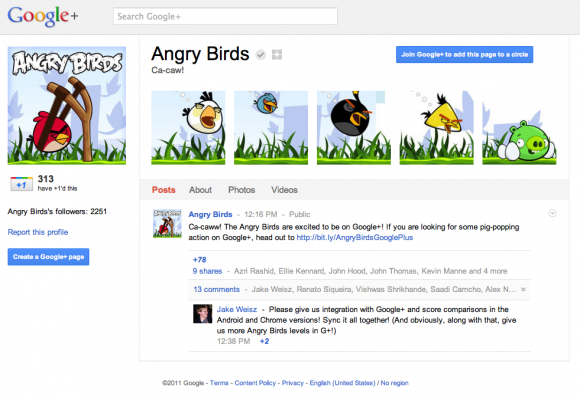Focus the Search Google+ field

click(x=225, y=16)
